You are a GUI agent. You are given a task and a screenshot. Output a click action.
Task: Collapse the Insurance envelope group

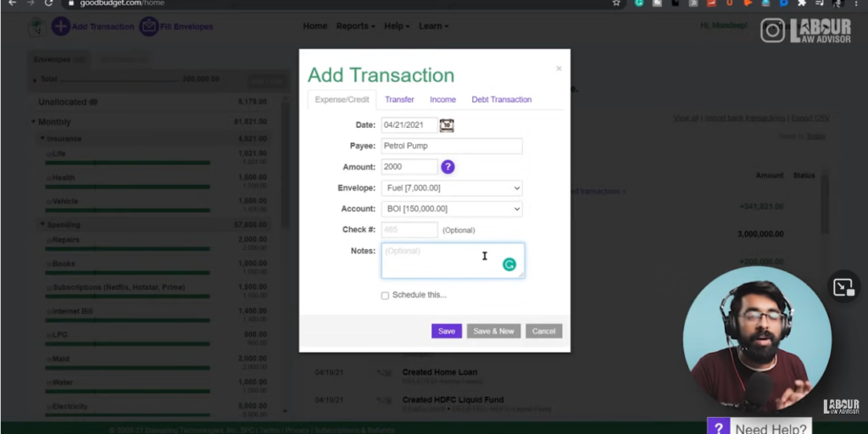[42, 138]
